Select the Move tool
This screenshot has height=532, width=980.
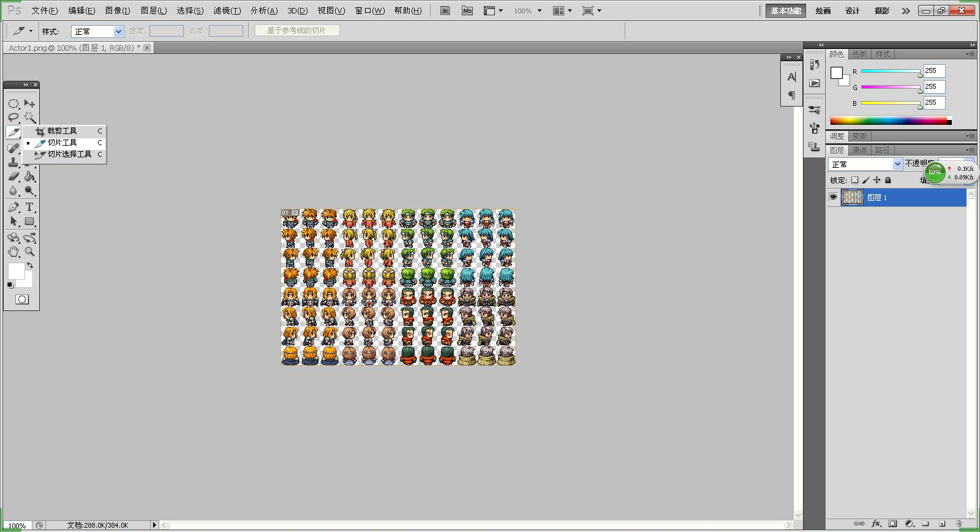29,103
